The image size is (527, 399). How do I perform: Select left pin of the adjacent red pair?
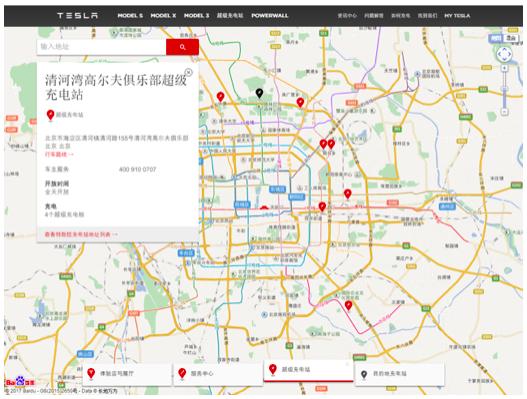pos(323,144)
